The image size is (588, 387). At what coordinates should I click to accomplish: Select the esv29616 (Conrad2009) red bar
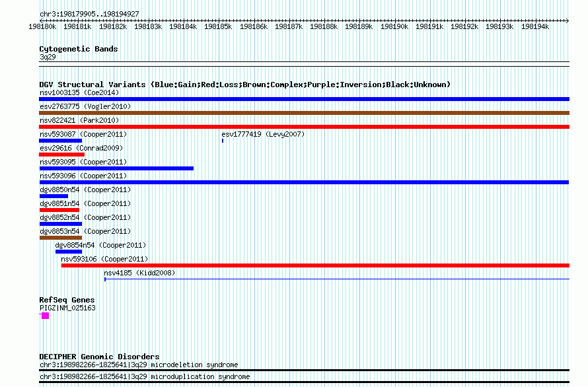pos(62,155)
